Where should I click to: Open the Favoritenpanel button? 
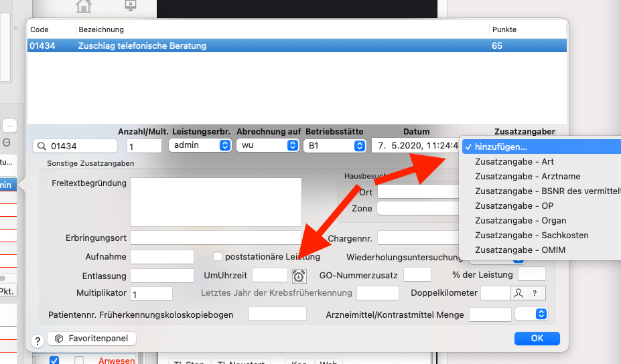click(x=92, y=339)
